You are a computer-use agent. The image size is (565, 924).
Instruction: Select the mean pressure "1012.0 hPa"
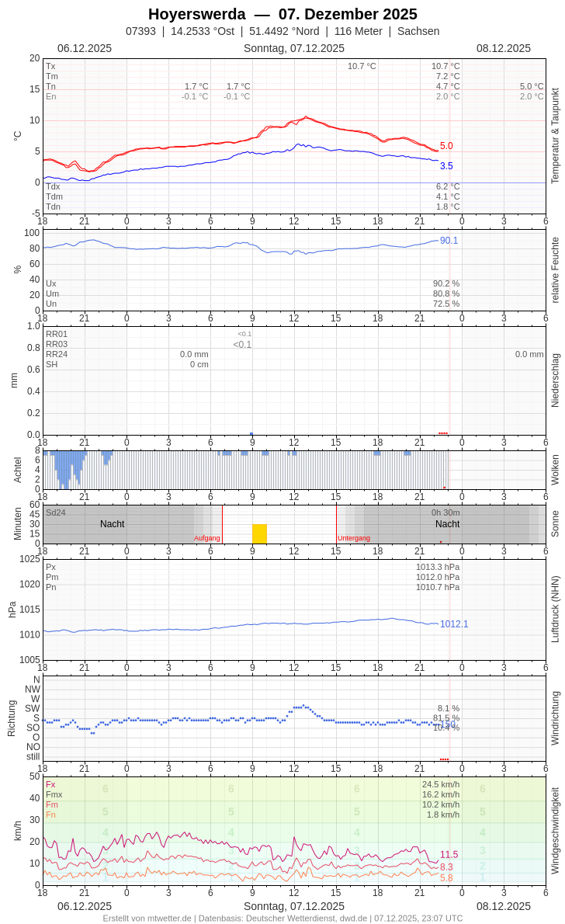(438, 578)
